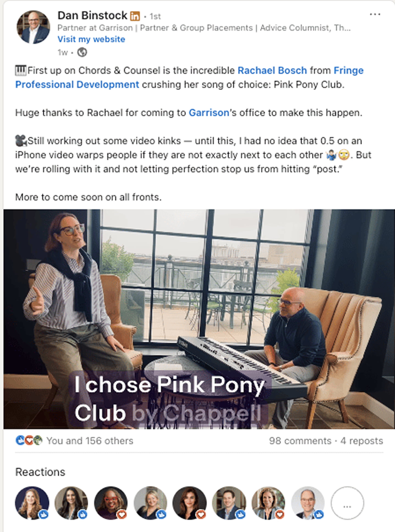This screenshot has height=532, width=395.
Task: View You and 156 others reactions
Action: click(x=90, y=441)
